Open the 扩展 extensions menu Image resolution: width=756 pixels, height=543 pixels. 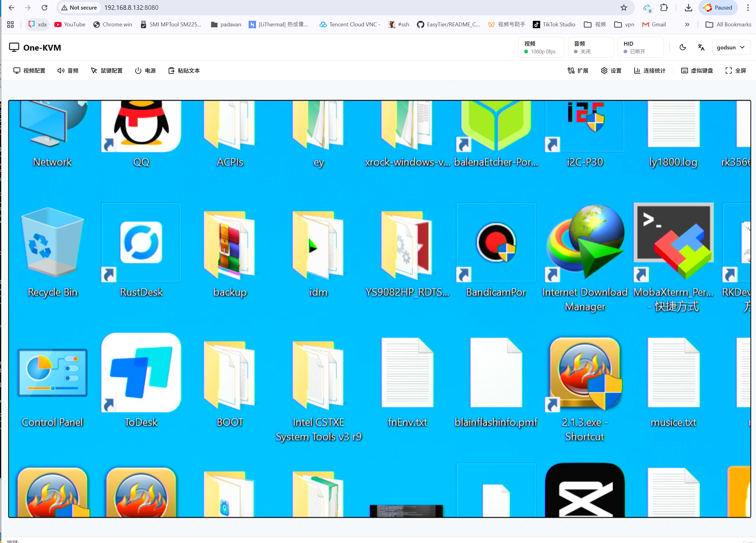(578, 71)
